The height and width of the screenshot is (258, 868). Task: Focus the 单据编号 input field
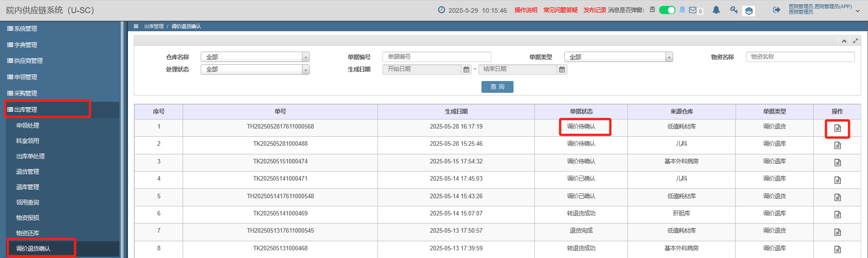point(437,57)
